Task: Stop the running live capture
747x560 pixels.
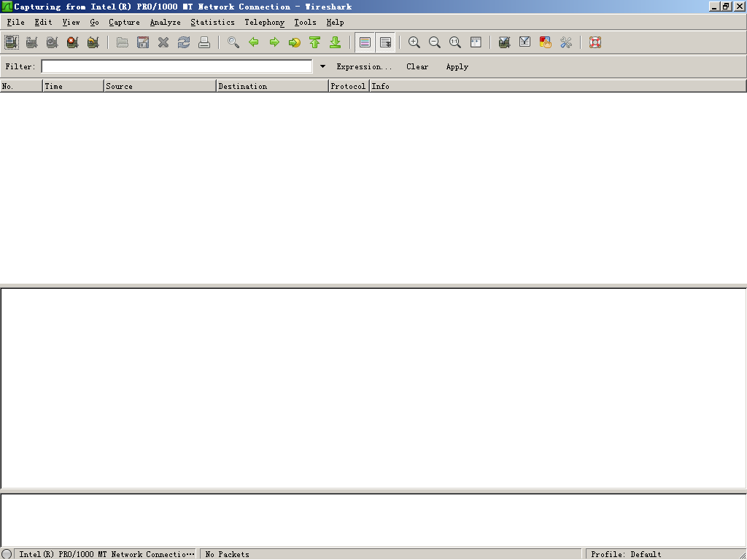Action: click(72, 42)
